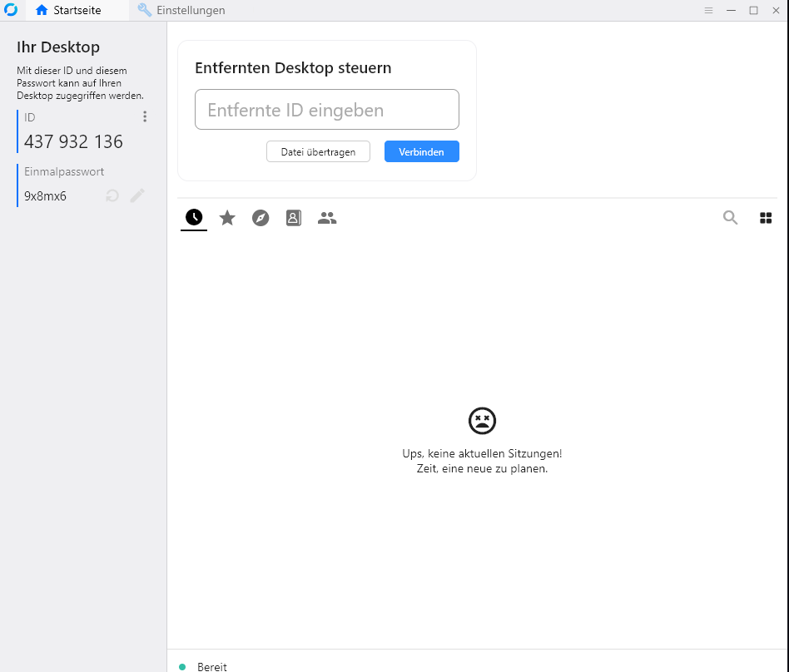
Task: Switch to the Einstellungen tab
Action: 181,11
